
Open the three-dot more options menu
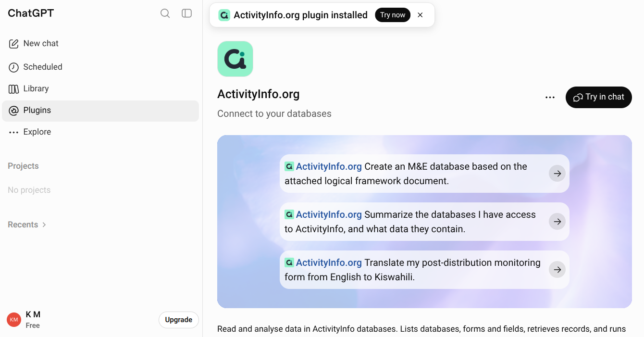click(x=550, y=97)
